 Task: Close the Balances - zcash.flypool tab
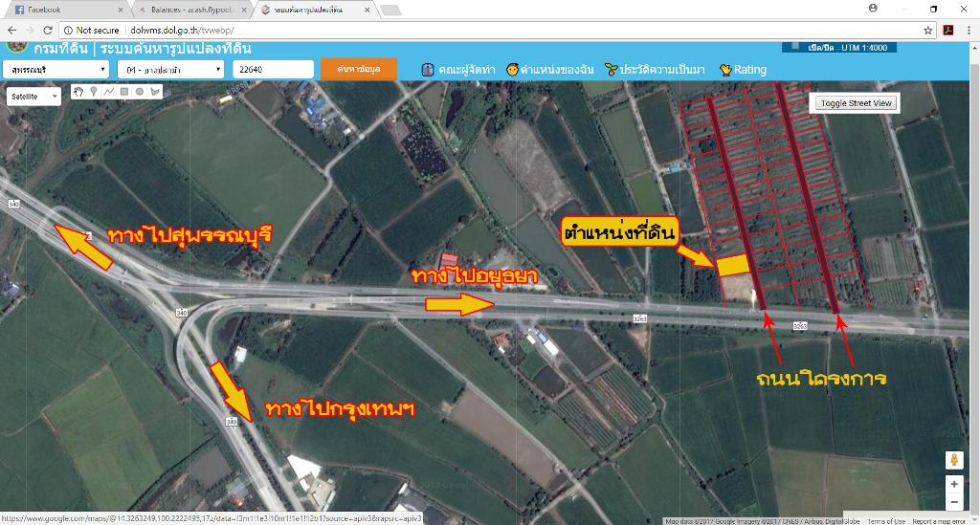point(244,10)
